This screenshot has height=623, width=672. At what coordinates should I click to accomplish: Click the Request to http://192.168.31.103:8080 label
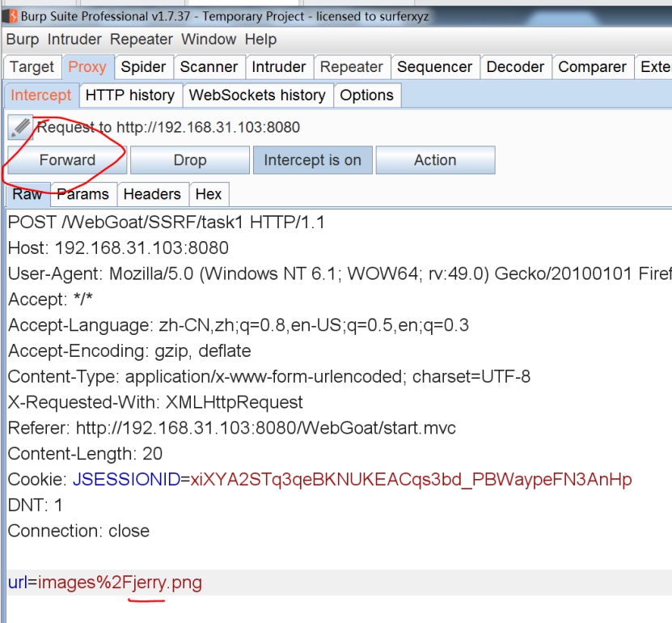[168, 127]
